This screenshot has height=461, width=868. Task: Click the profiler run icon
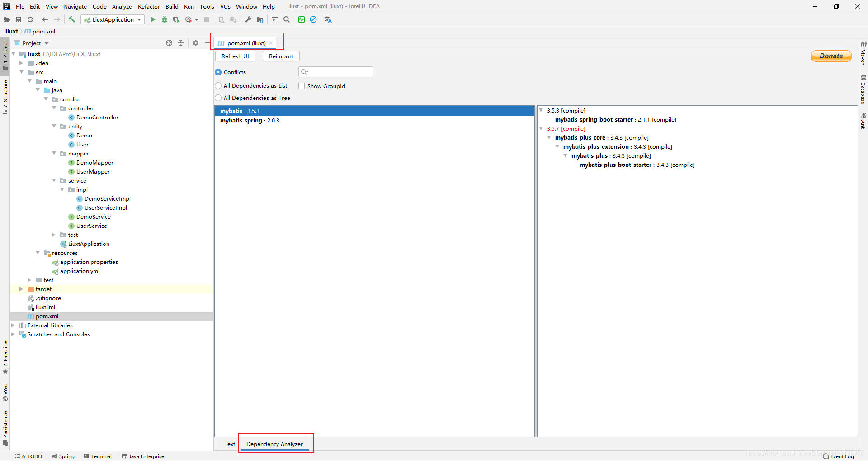pyautogui.click(x=189, y=19)
